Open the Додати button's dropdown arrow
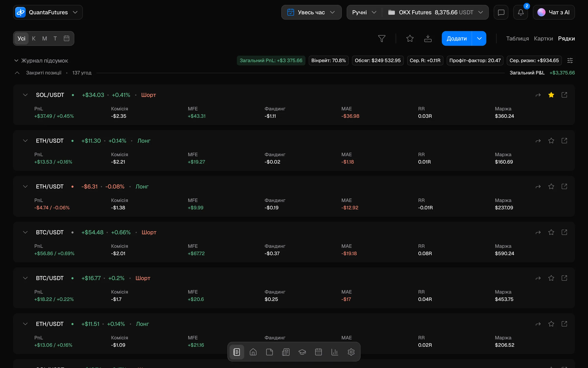Viewport: 588px width, 368px height. coord(479,39)
